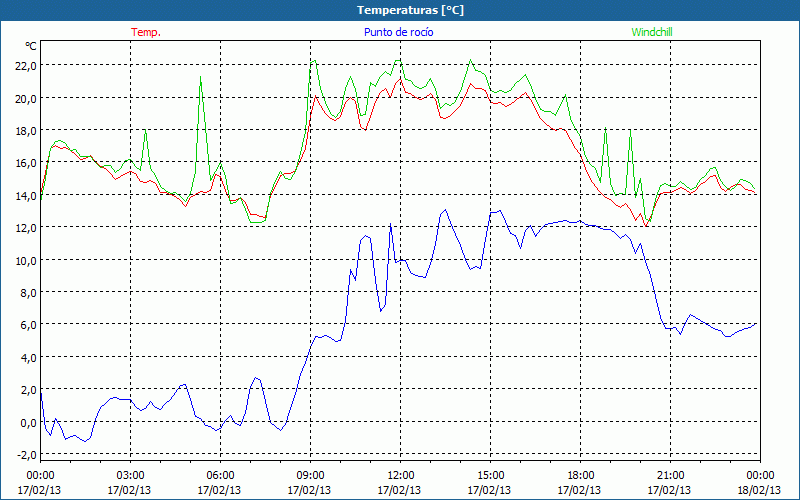Click the 03:00 time axis label
This screenshot has height=500, width=800.
pyautogui.click(x=130, y=476)
